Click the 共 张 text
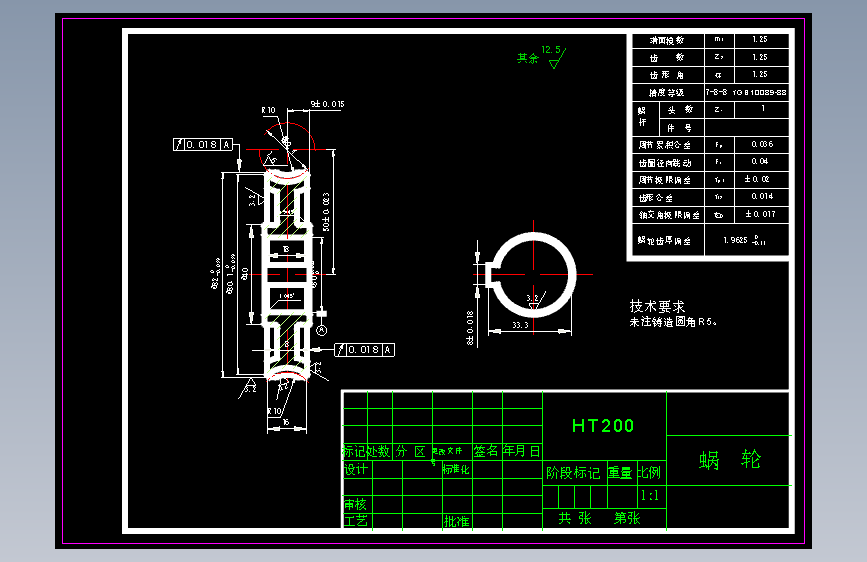Image resolution: width=867 pixels, height=562 pixels. [575, 518]
